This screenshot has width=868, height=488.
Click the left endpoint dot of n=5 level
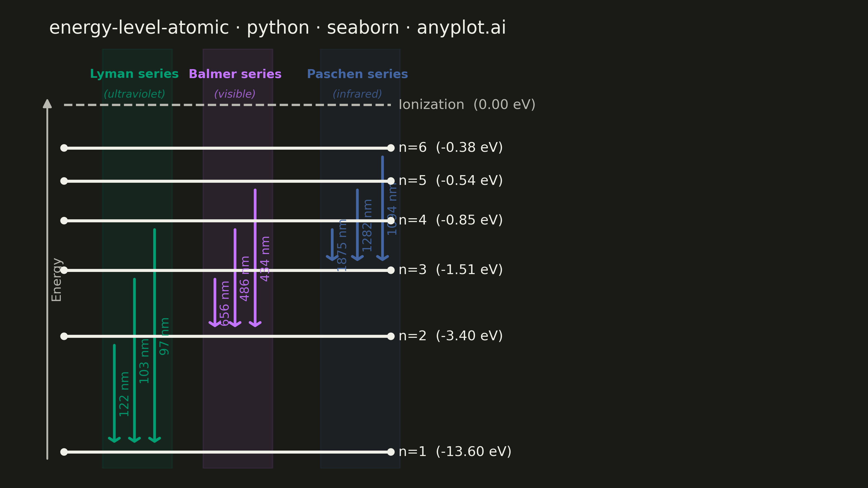coord(64,181)
